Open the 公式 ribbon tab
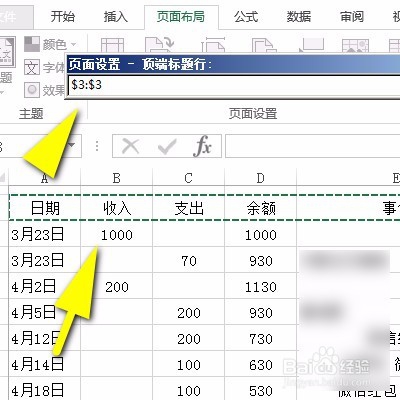400x400 pixels. pyautogui.click(x=246, y=17)
